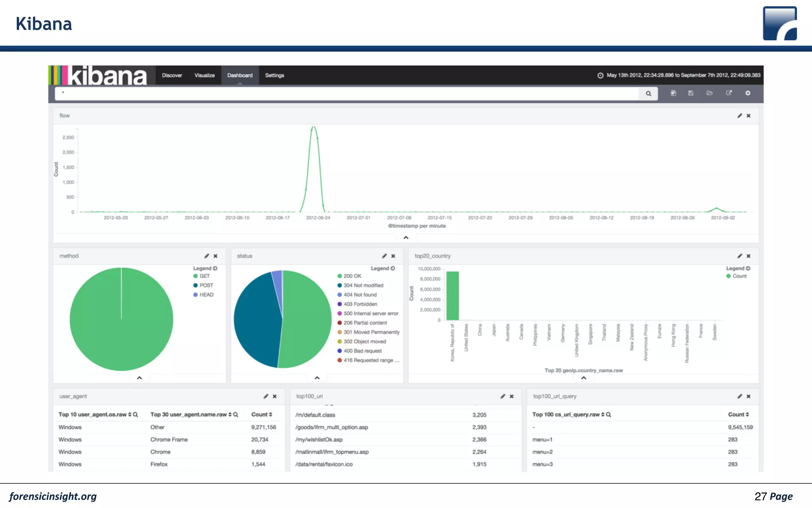Edit the status panel visualization
The image size is (812, 508).
384,256
